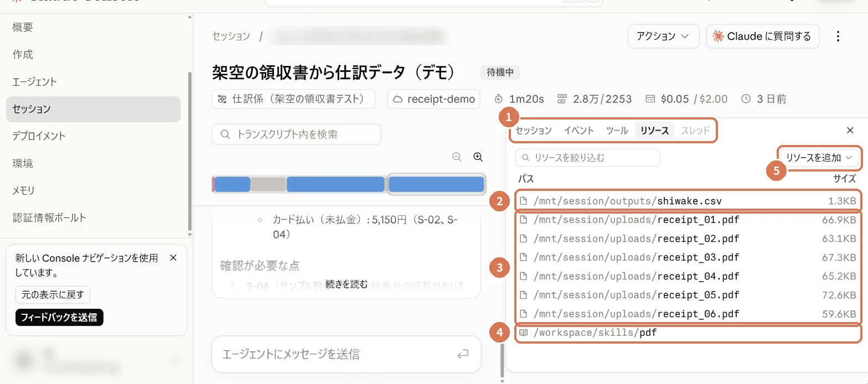Open receipt_01.pdf row
868x384 pixels.
(x=688, y=220)
